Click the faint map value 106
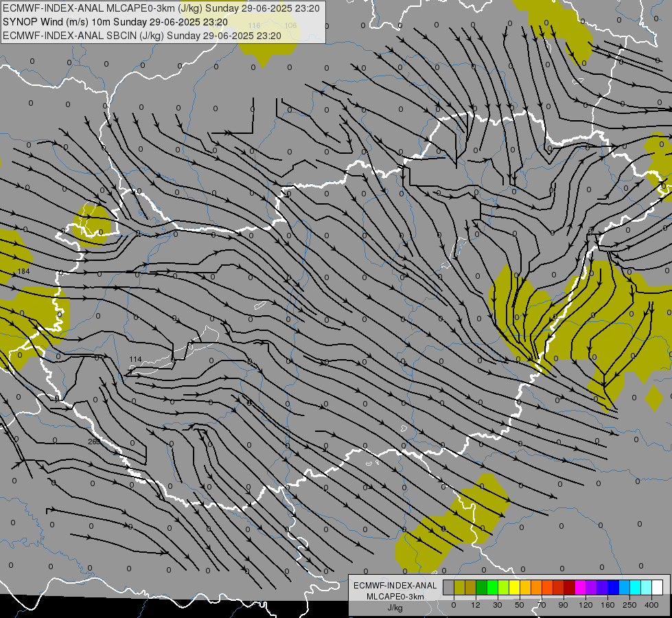Image resolution: width=672 pixels, height=618 pixels. point(290,25)
